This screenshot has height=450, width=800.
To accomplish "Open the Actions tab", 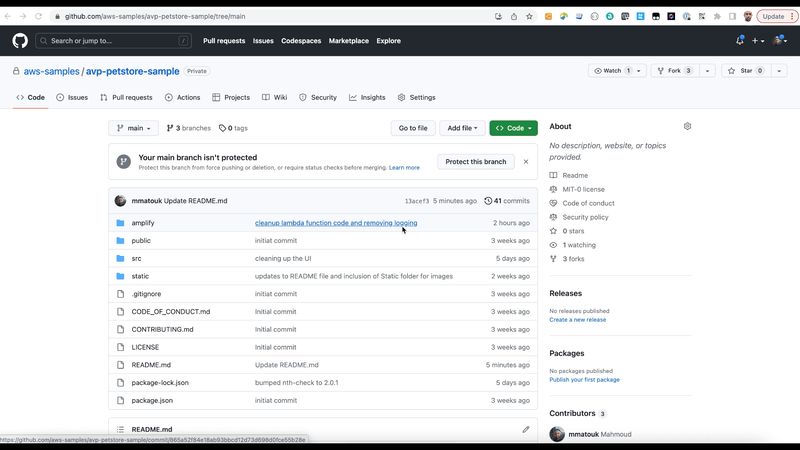I will [183, 97].
